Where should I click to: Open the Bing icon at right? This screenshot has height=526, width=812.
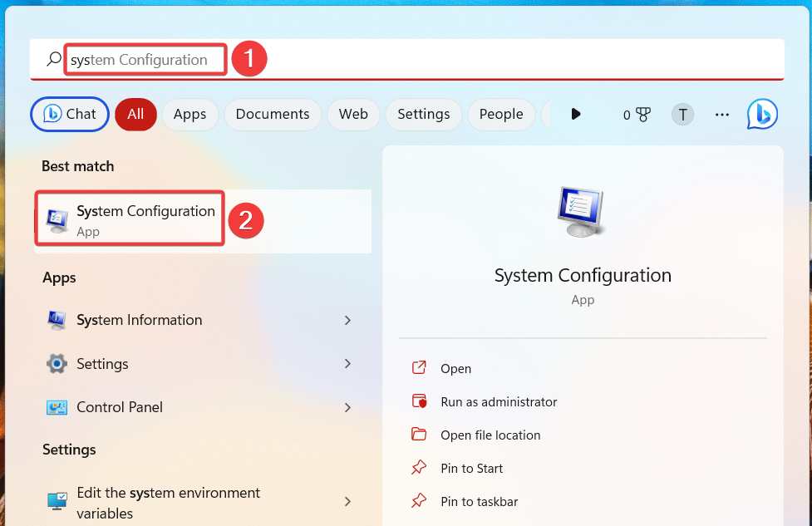pyautogui.click(x=762, y=114)
